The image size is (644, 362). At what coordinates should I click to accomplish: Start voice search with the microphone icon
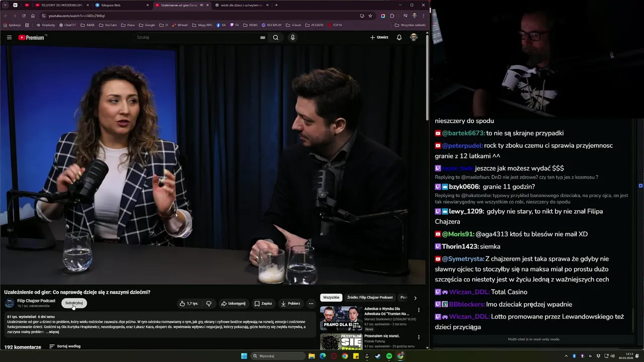click(292, 37)
